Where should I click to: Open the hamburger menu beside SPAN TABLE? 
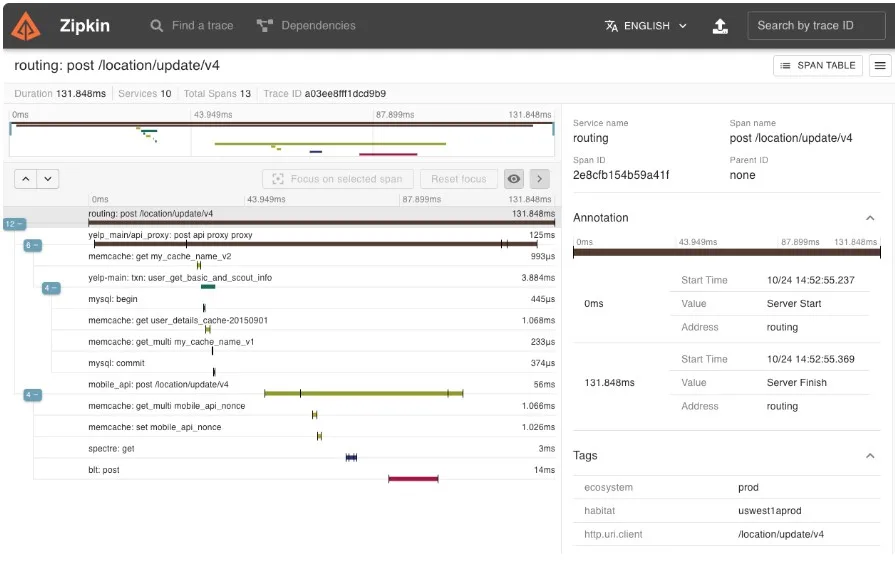coord(880,66)
